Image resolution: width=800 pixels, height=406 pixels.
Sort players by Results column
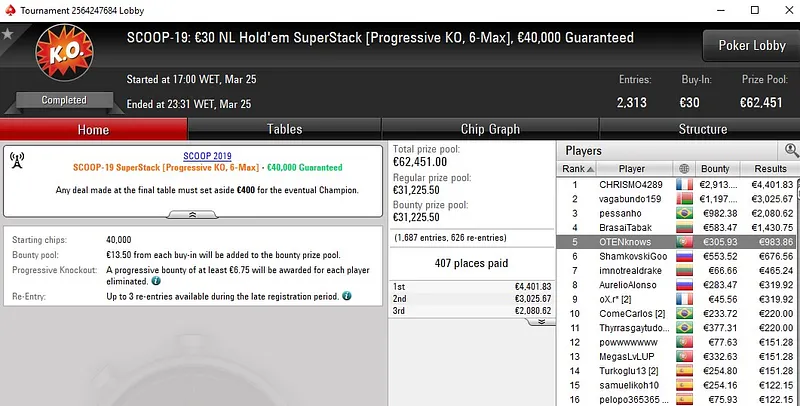(772, 169)
